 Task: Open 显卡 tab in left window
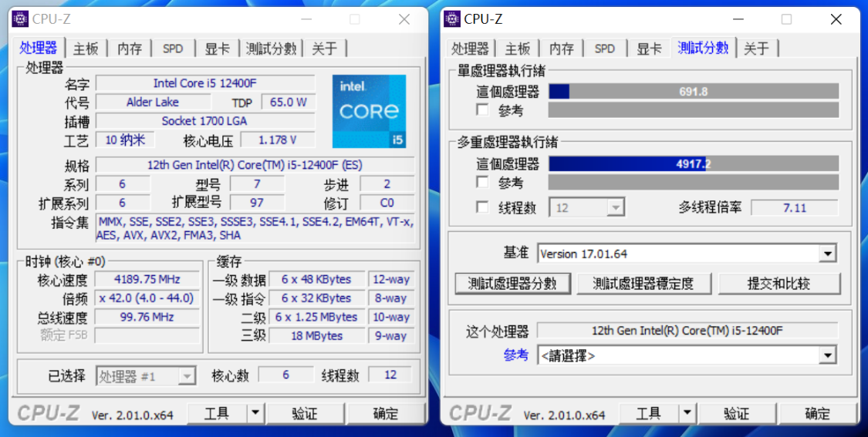217,49
